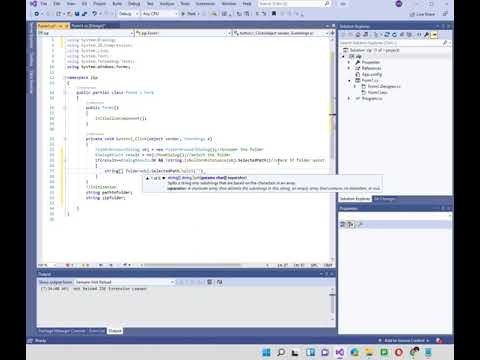Click the Visual Studio logo icon
480x360 pixels.
tap(33, 4)
